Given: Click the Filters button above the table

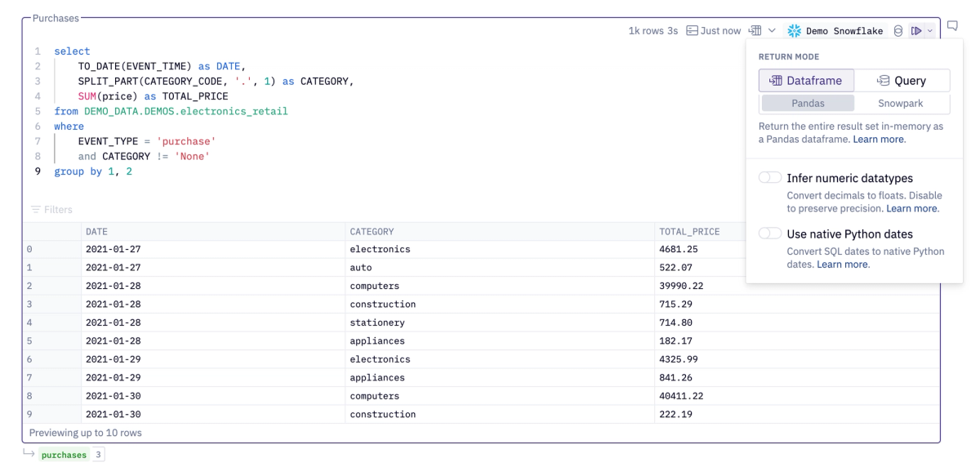Looking at the screenshot, I should 51,210.
